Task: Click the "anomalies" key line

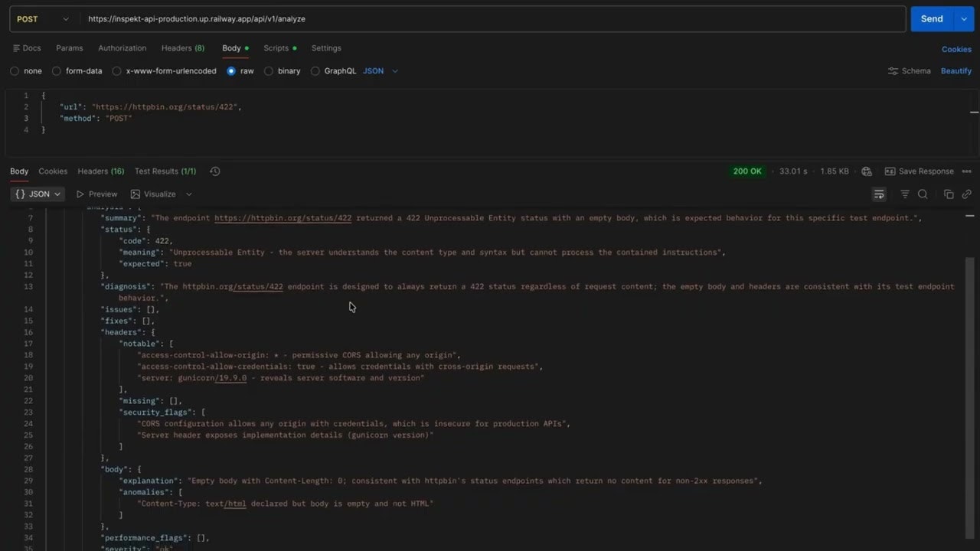Action: (151, 493)
